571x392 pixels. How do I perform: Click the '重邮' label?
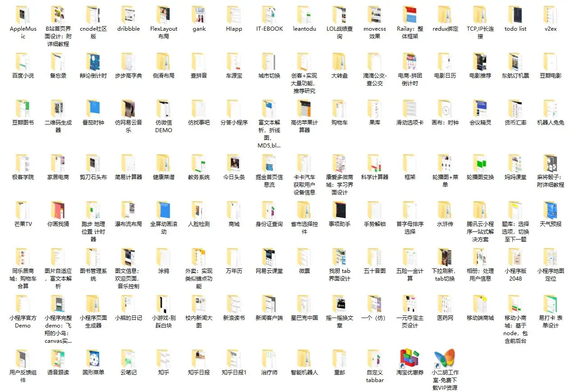click(340, 373)
